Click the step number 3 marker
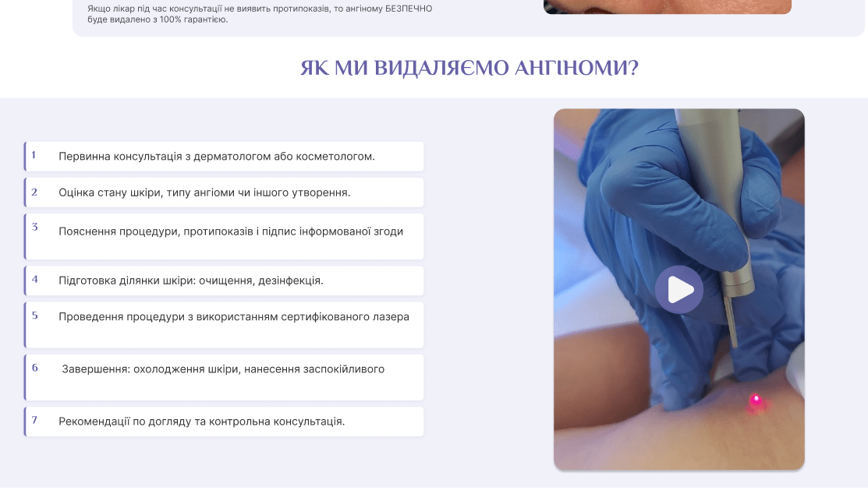This screenshot has height=494, width=868. [35, 227]
